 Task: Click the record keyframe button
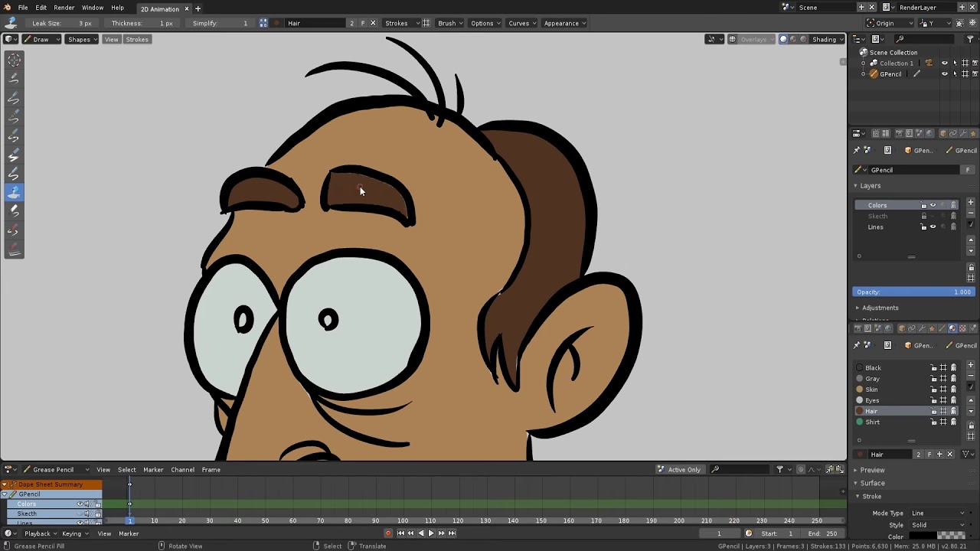click(388, 533)
